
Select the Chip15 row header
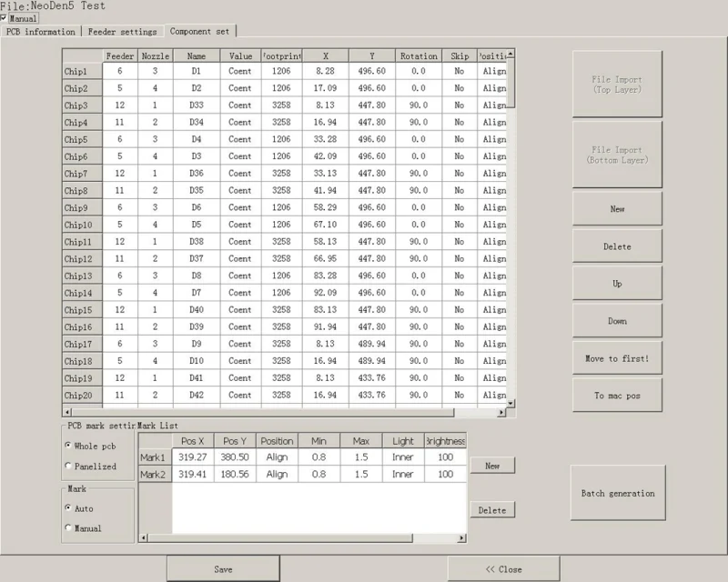tap(82, 310)
